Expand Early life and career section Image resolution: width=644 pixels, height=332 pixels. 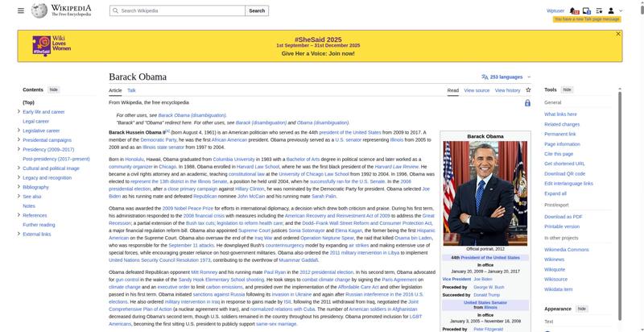click(x=19, y=112)
